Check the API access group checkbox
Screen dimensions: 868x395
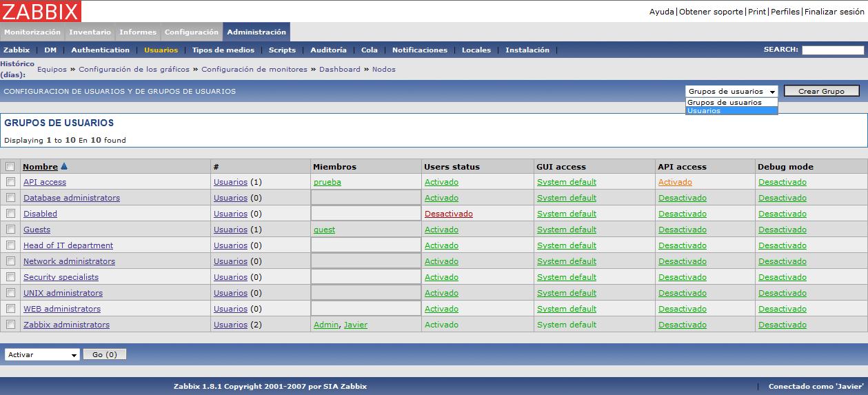click(x=10, y=182)
